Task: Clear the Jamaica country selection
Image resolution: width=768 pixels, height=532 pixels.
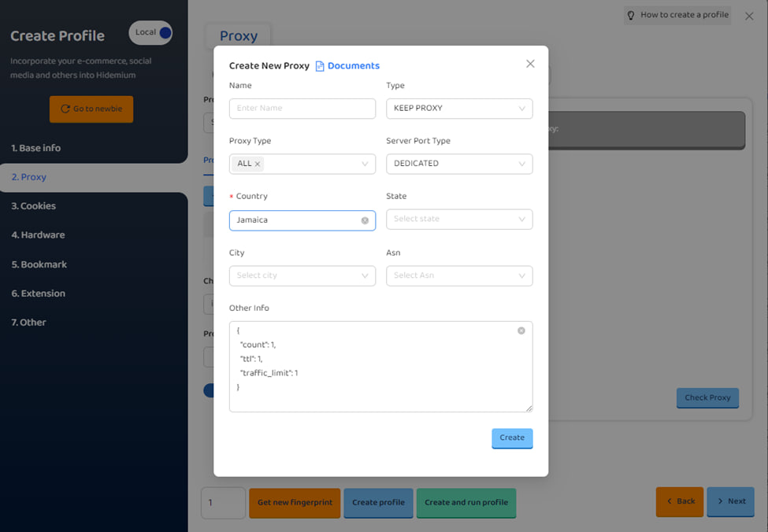Action: tap(365, 220)
